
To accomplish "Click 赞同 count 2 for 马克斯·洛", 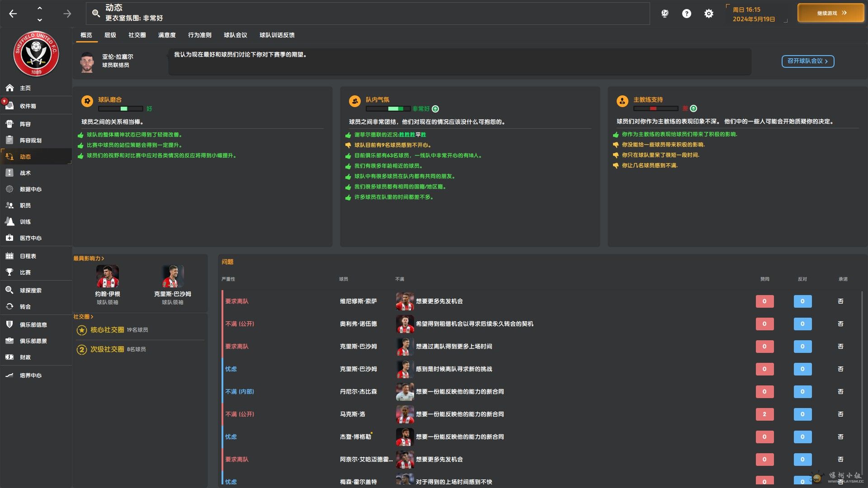I will click(764, 414).
